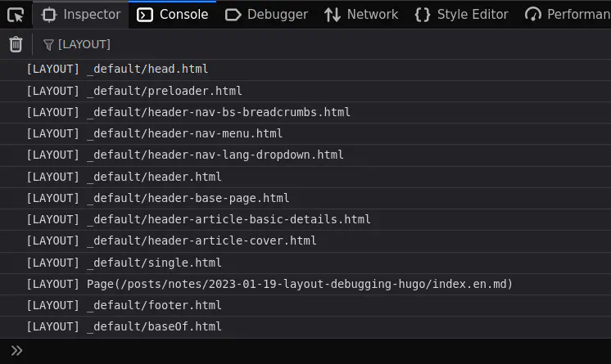
Task: Select log line _default/preloader.html
Action: pyautogui.click(x=305, y=92)
